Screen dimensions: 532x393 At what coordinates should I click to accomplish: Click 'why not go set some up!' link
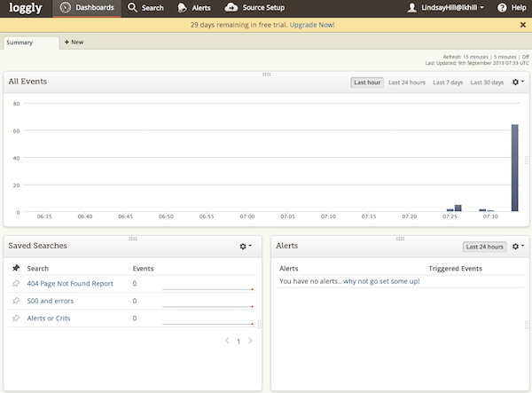point(381,281)
